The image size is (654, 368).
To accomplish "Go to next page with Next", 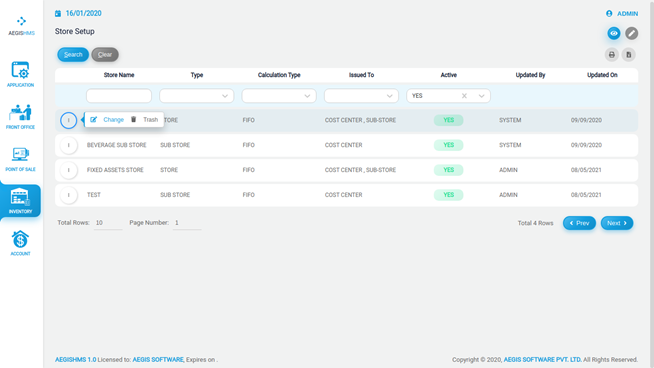I will [617, 223].
